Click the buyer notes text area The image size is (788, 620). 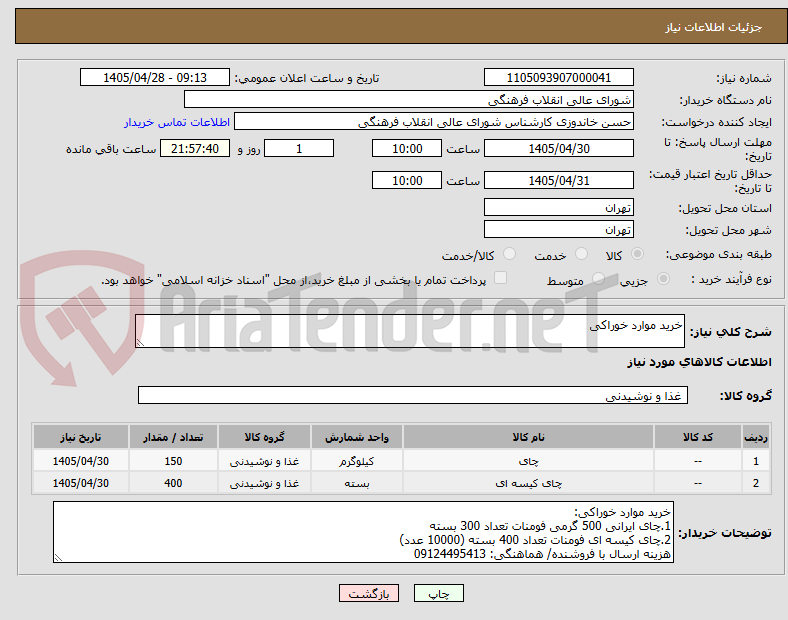363,532
